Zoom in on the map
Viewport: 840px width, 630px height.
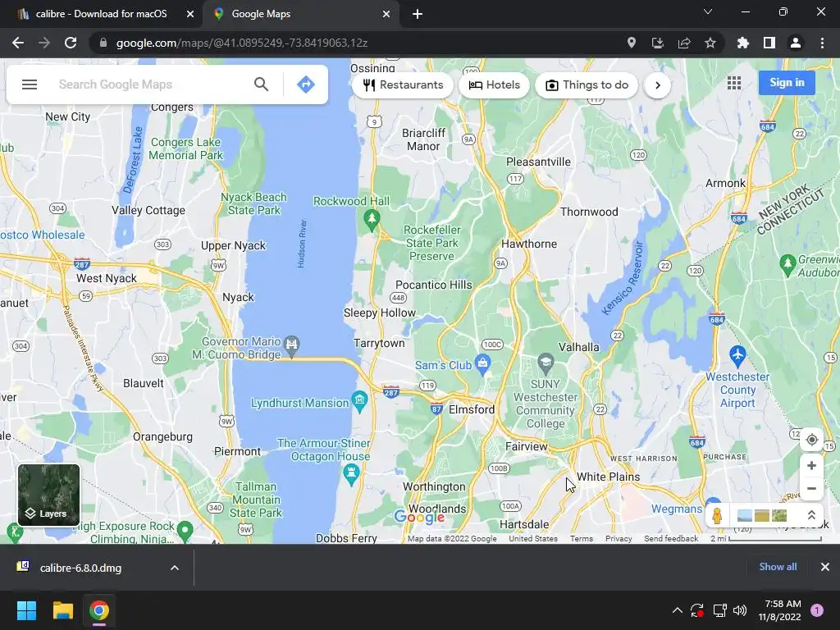pyautogui.click(x=811, y=466)
